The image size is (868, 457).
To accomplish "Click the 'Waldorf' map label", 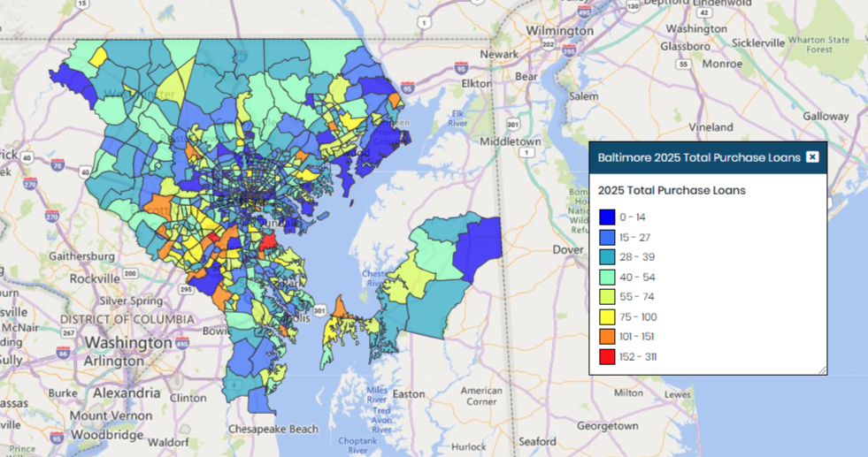I will click(x=168, y=443).
